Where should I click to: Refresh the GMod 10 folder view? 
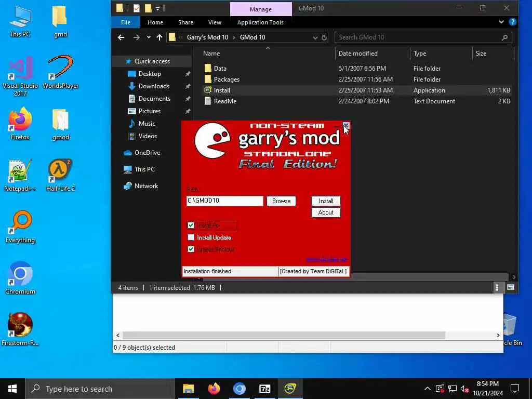coord(324,37)
